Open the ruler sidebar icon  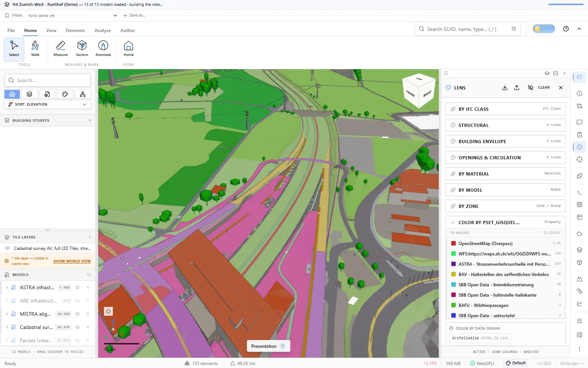580,291
